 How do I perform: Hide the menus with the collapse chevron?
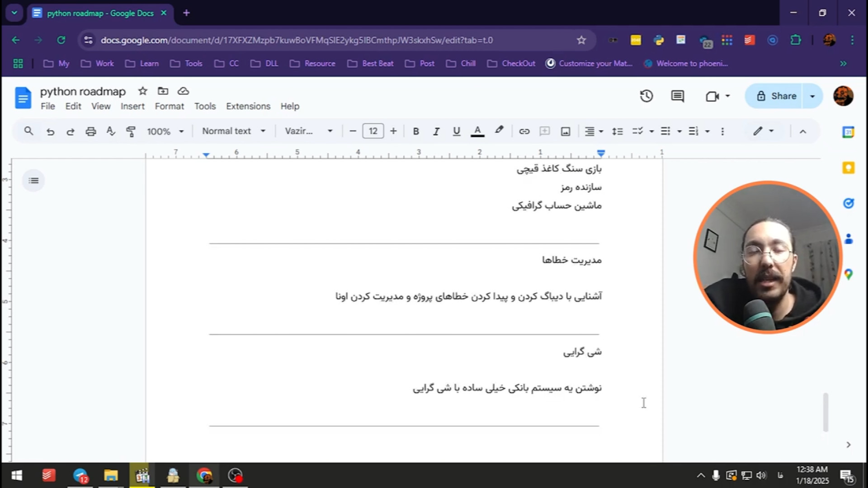pos(803,131)
